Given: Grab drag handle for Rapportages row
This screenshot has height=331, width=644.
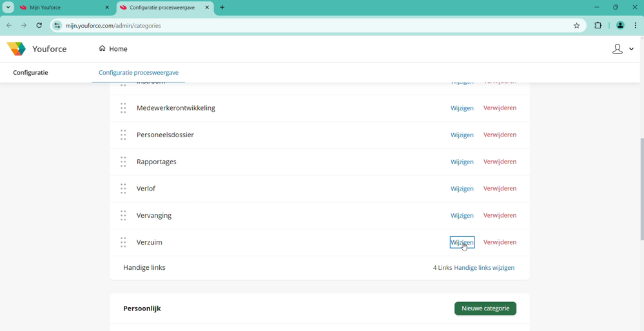Looking at the screenshot, I should [x=123, y=162].
